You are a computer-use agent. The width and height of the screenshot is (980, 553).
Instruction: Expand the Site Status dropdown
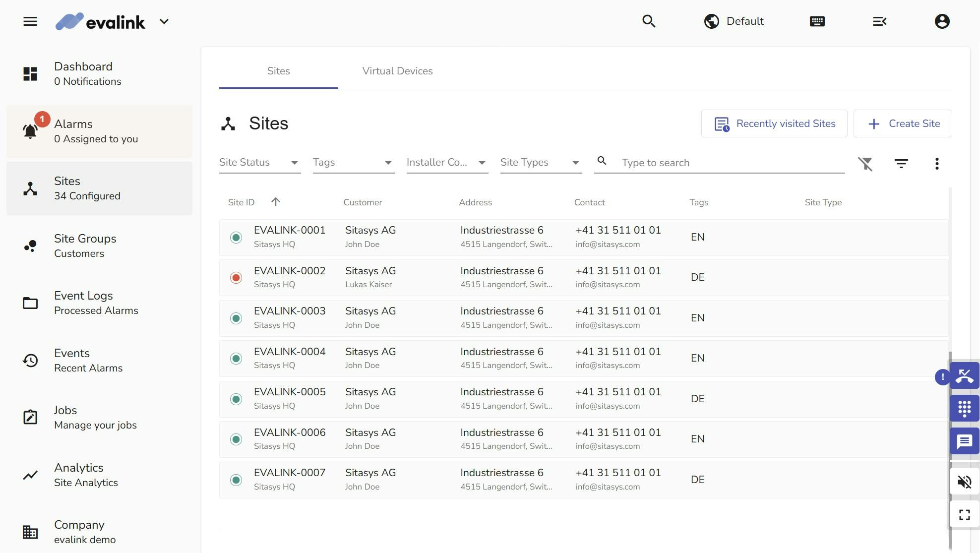pyautogui.click(x=260, y=163)
